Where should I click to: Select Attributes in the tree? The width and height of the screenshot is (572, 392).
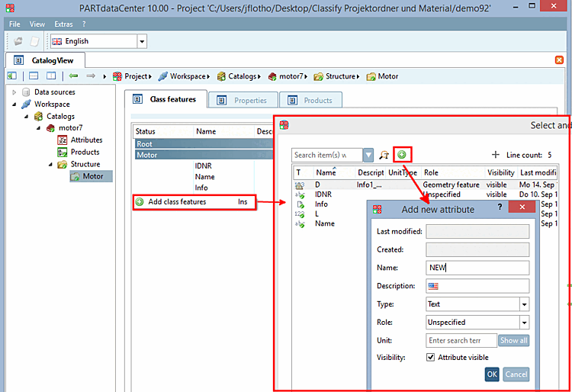click(86, 140)
